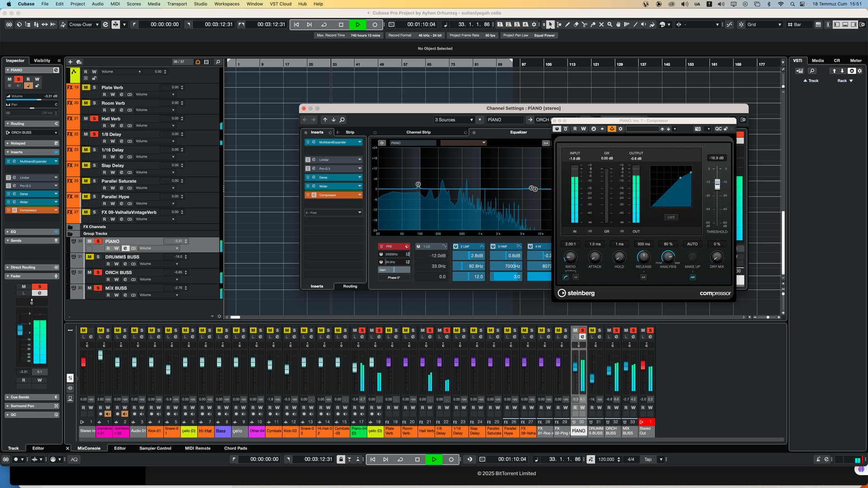Open the Grid snap type dropdown
The image size is (868, 488).
click(764, 24)
